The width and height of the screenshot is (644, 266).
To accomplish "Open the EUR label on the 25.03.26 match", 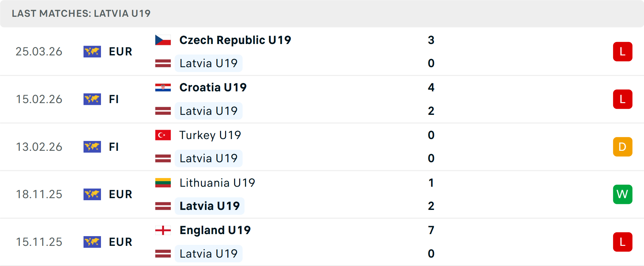I will (120, 51).
